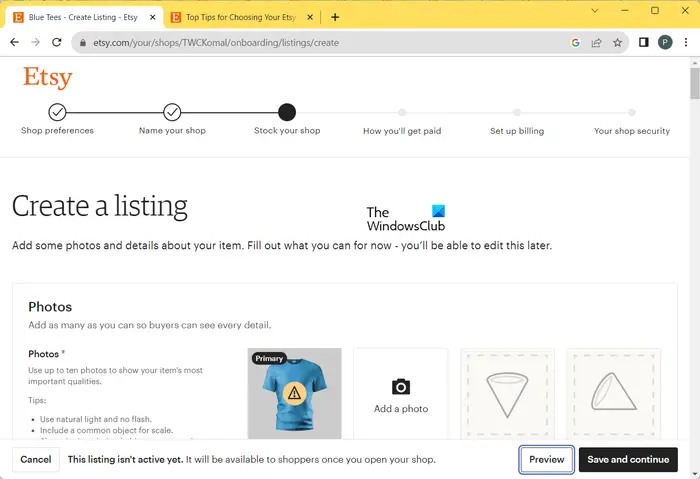The image size is (700, 479).
Task: Click the page vertical scrollbar thumb
Action: click(x=695, y=83)
